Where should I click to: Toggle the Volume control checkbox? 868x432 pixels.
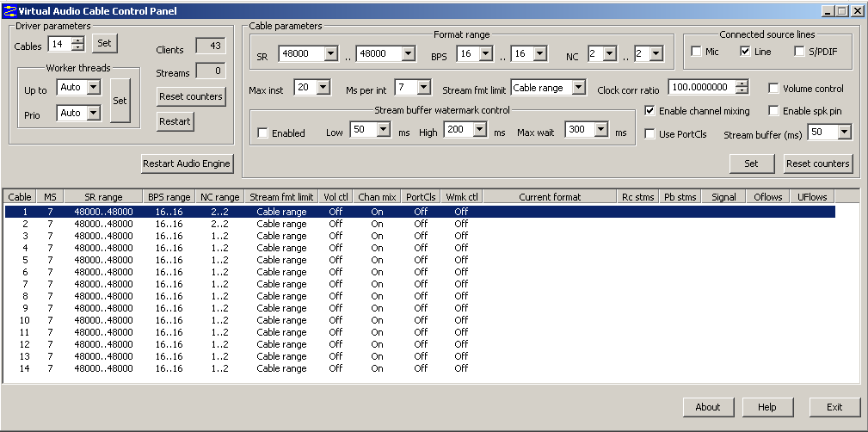[773, 88]
